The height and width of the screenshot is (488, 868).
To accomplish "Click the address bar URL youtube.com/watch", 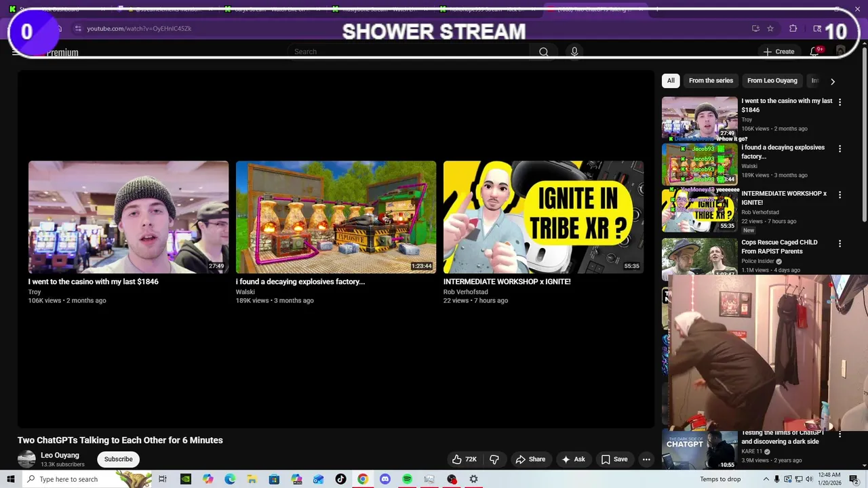I will (x=139, y=28).
